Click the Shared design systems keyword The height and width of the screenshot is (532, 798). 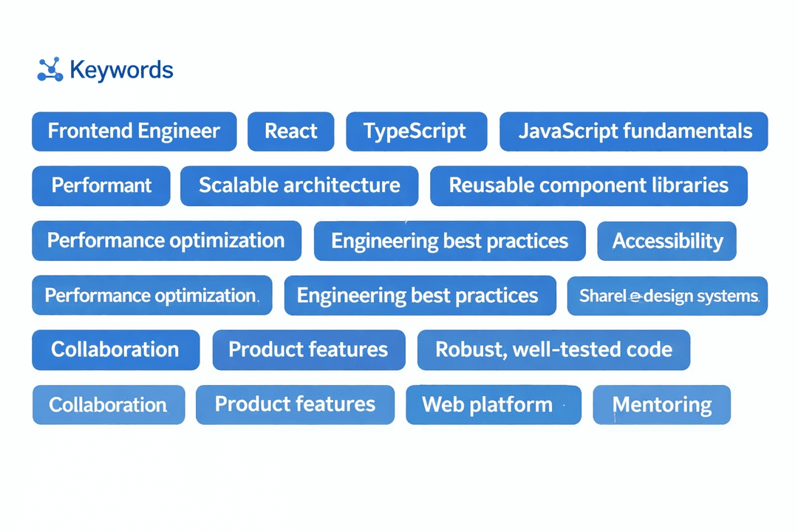pyautogui.click(x=667, y=296)
